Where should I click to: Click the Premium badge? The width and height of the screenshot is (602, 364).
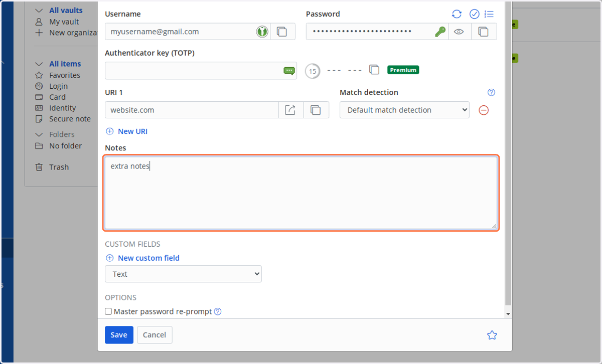coord(403,70)
